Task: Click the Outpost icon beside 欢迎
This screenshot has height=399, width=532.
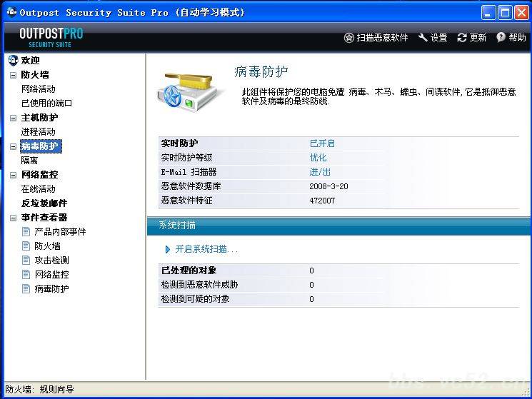Action: [x=13, y=61]
